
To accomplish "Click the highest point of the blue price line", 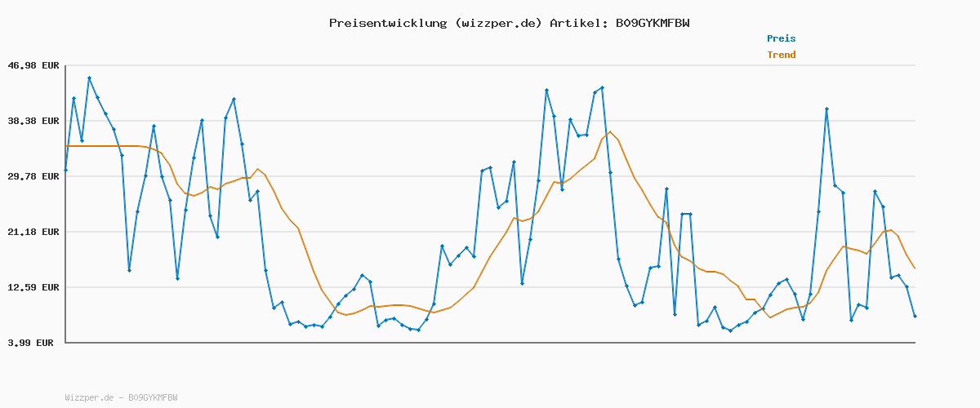I will [89, 78].
